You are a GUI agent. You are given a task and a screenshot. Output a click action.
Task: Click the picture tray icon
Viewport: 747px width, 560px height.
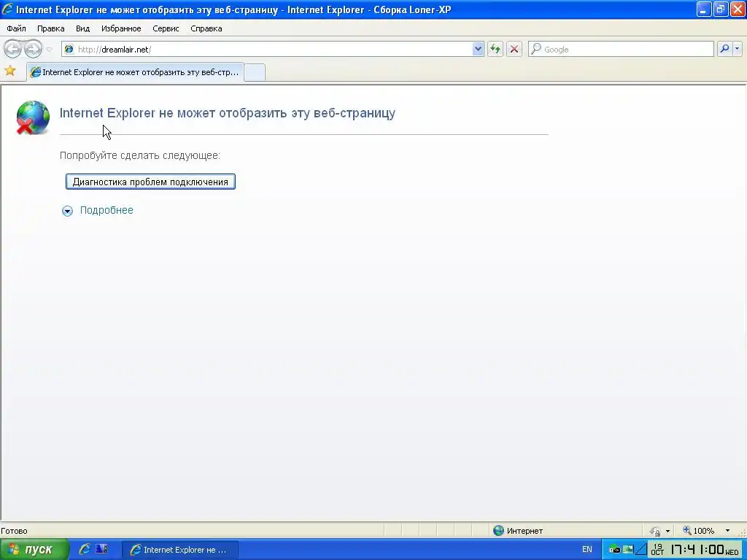tap(628, 550)
